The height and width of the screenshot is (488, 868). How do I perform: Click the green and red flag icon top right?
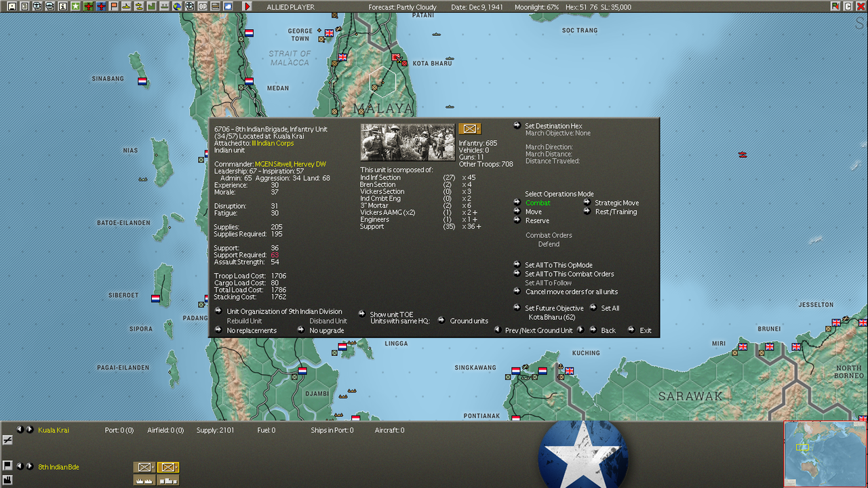[835, 6]
